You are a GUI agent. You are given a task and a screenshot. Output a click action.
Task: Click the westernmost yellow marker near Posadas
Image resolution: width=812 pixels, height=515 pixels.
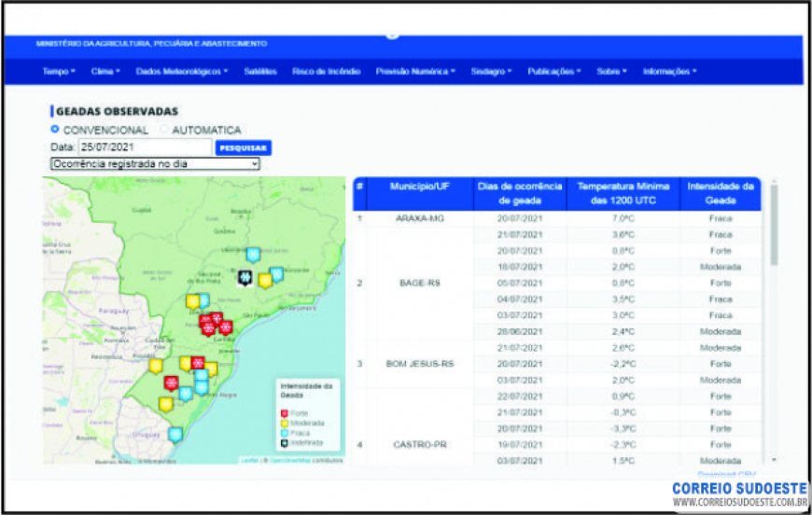(155, 366)
